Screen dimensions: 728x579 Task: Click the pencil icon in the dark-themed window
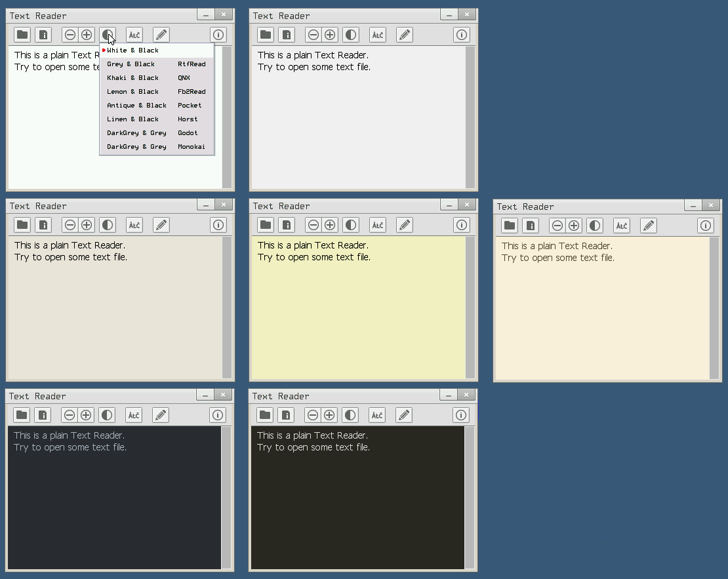coord(160,414)
